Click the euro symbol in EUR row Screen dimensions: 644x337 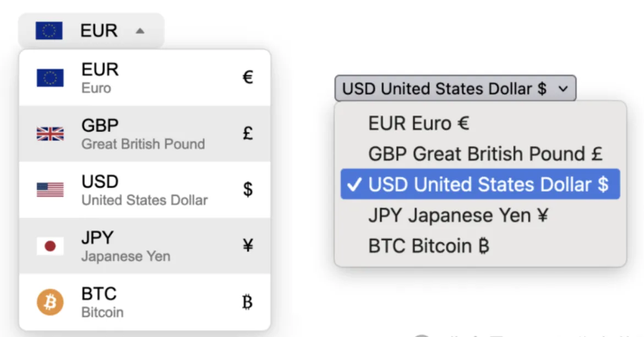(x=248, y=78)
